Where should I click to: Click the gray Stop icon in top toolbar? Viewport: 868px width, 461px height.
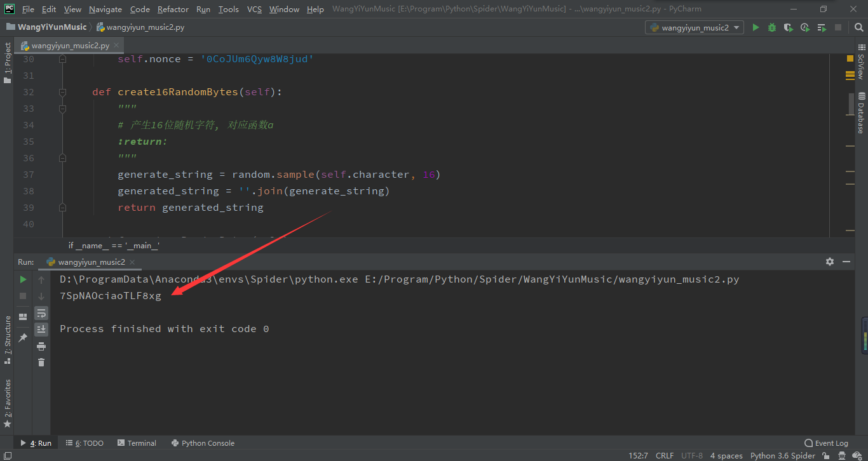[x=838, y=27]
